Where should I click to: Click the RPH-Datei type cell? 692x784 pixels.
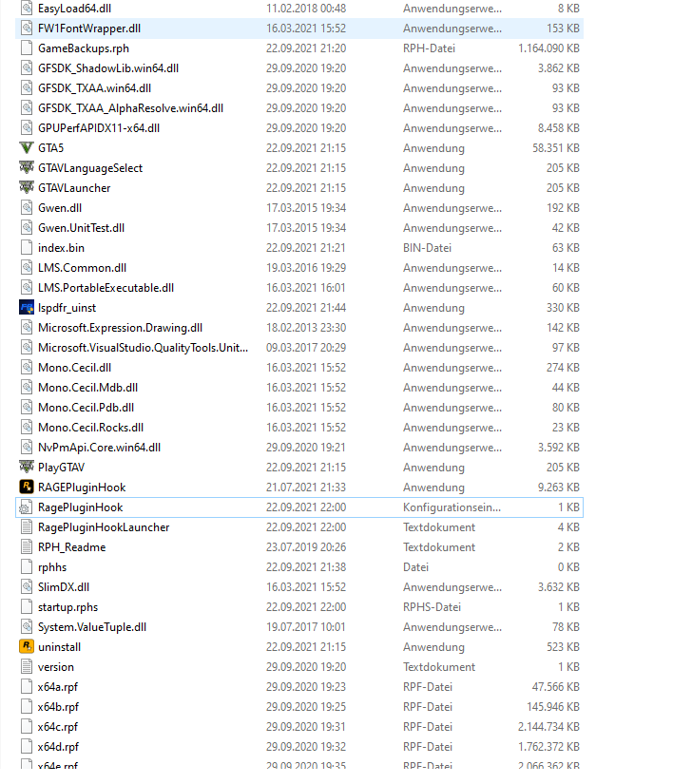click(429, 48)
